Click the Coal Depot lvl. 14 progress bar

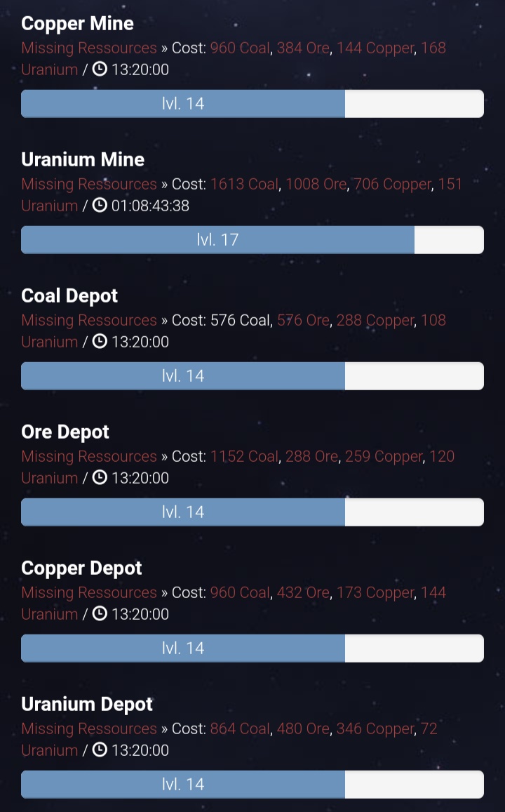(x=252, y=376)
